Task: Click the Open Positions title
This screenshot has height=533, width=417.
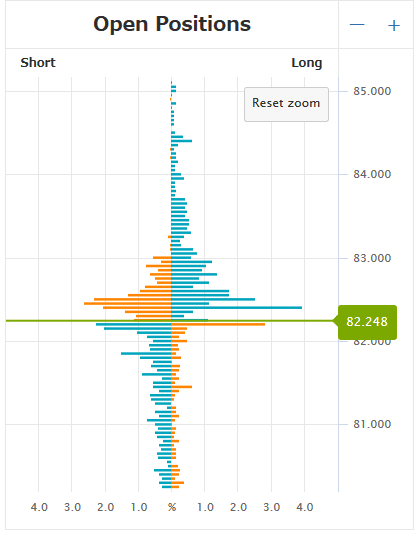Action: coord(172,24)
